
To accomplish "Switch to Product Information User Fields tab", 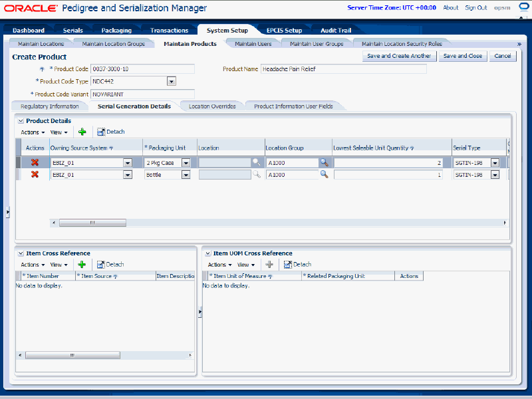I will tap(293, 106).
